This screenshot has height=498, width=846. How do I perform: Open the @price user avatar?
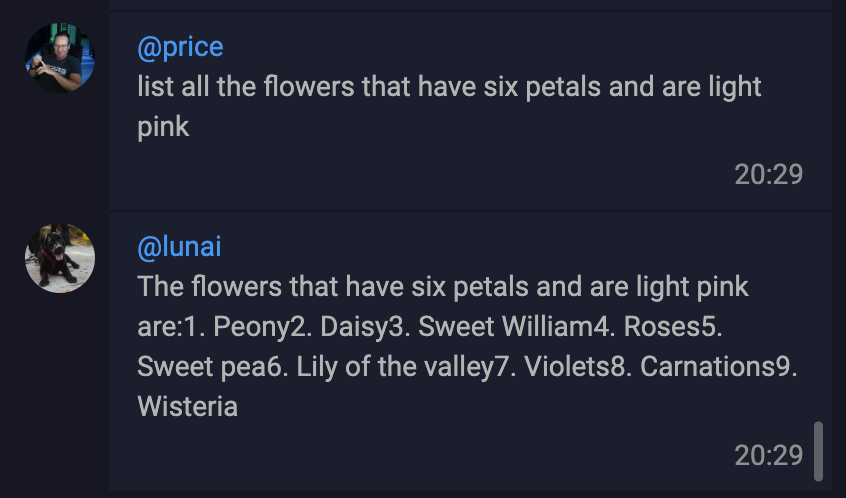click(x=60, y=58)
